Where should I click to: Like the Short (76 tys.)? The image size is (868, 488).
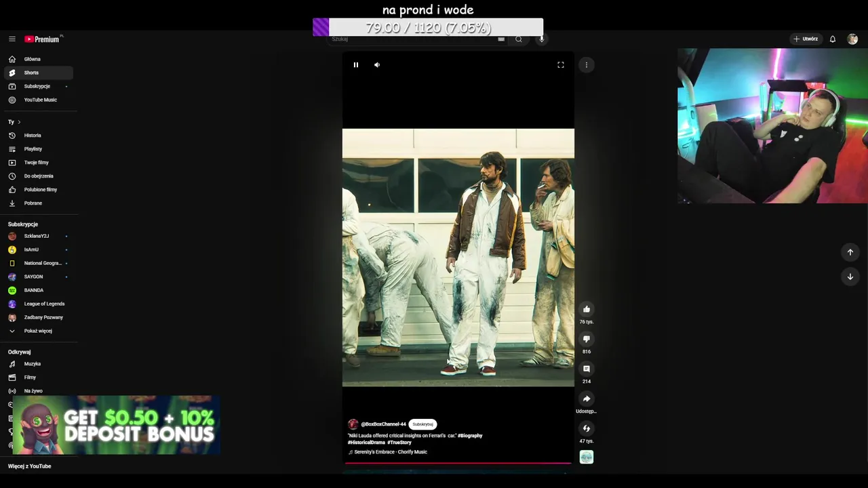pos(587,309)
